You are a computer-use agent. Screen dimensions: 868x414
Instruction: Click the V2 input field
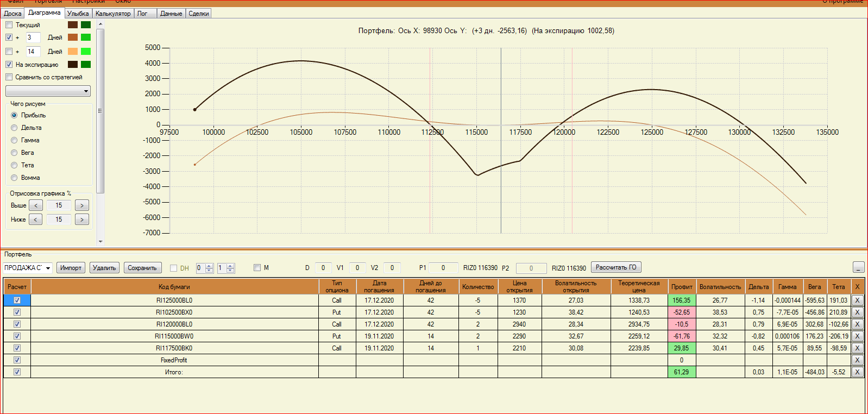[x=392, y=268]
